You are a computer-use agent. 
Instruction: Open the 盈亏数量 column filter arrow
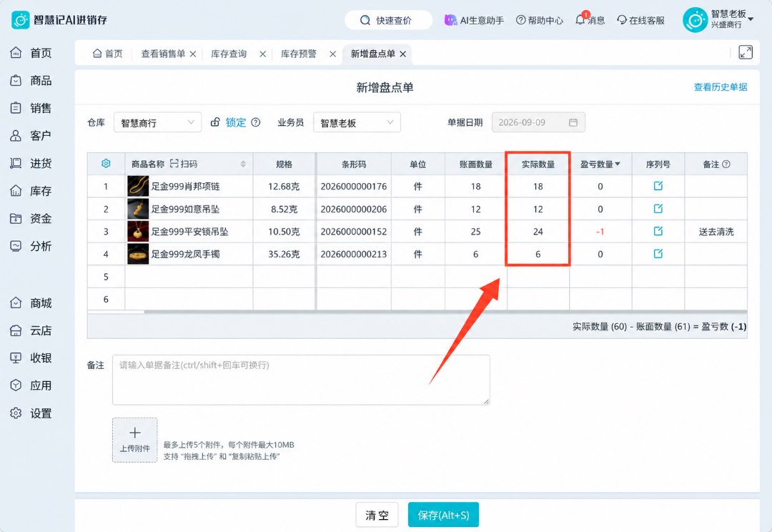(x=618, y=164)
